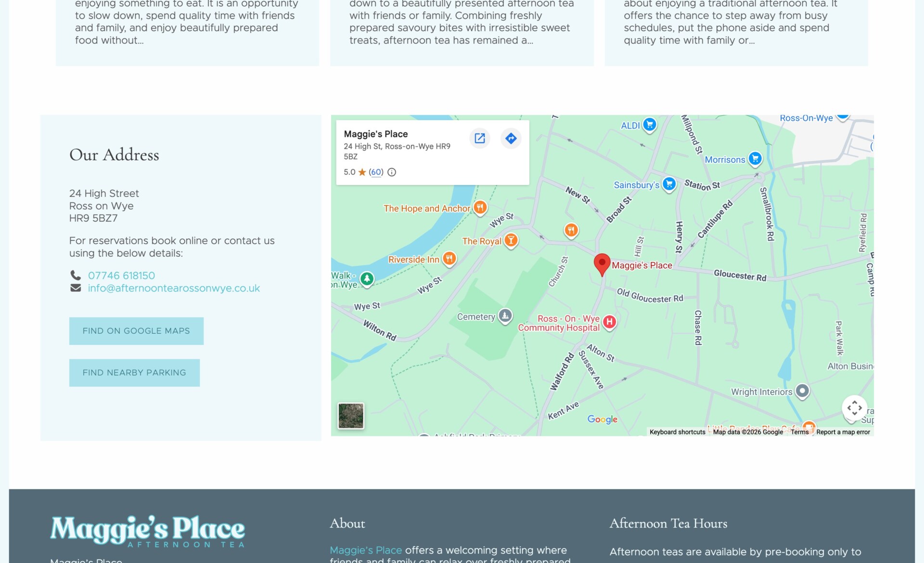
Task: Select the red Maggie's Place map pin
Action: coord(602,264)
